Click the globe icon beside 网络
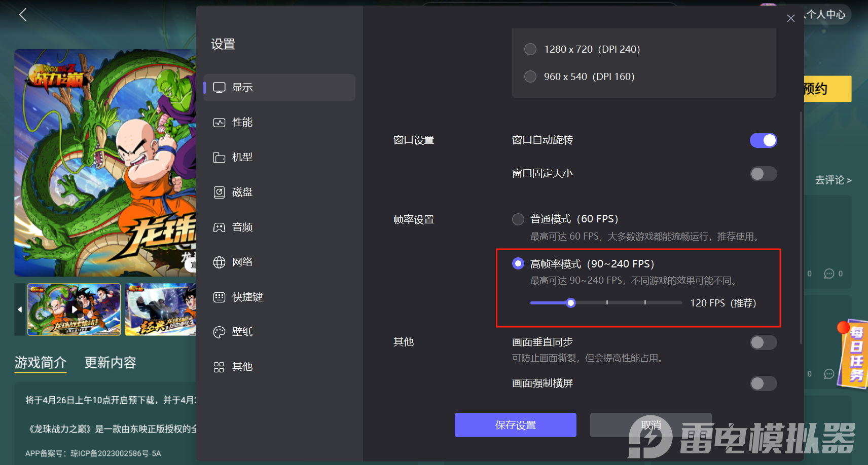Viewport: 868px width, 465px height. click(219, 262)
